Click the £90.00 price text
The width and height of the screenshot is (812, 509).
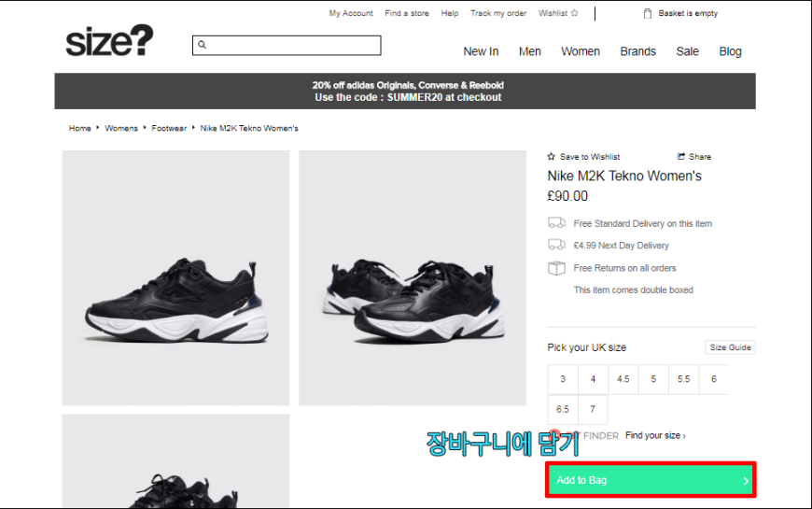pyautogui.click(x=567, y=196)
